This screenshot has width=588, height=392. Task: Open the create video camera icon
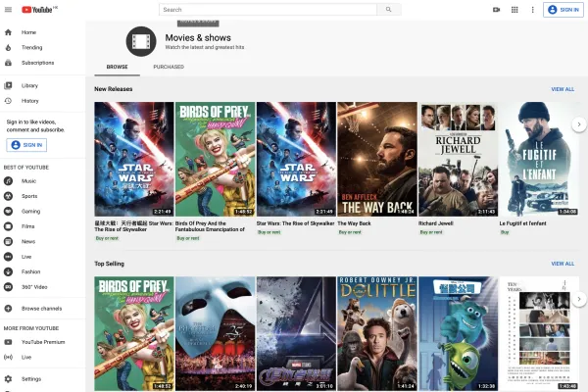point(497,10)
